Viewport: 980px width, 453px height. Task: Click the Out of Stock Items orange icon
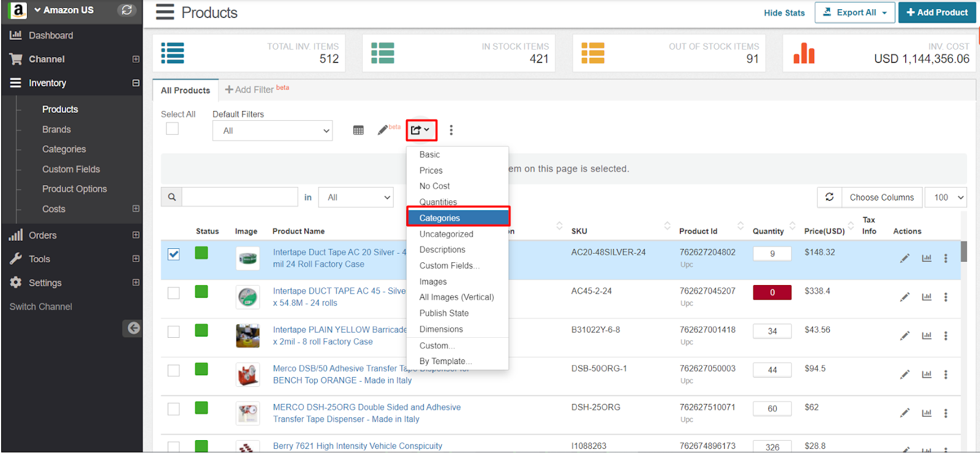[593, 53]
